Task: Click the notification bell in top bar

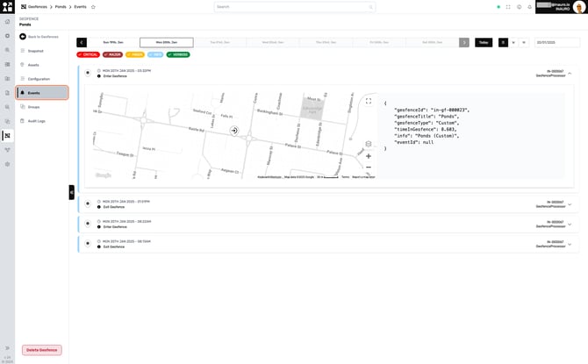Action: [529, 7]
